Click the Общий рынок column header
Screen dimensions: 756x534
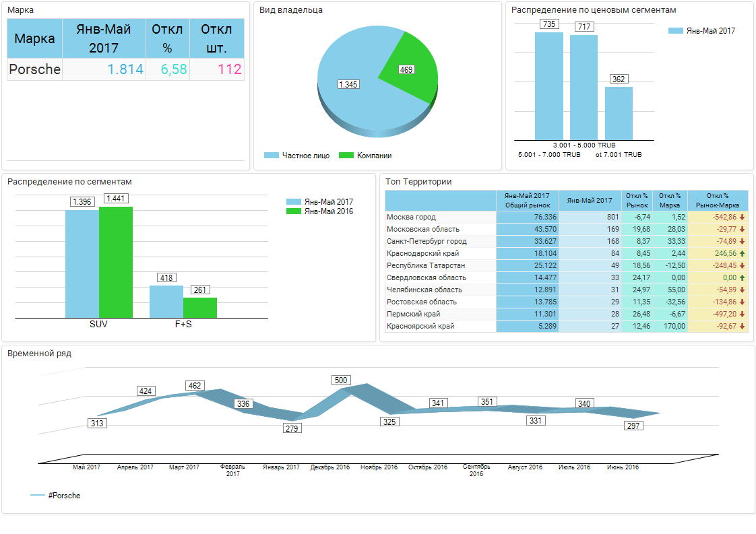pos(527,200)
